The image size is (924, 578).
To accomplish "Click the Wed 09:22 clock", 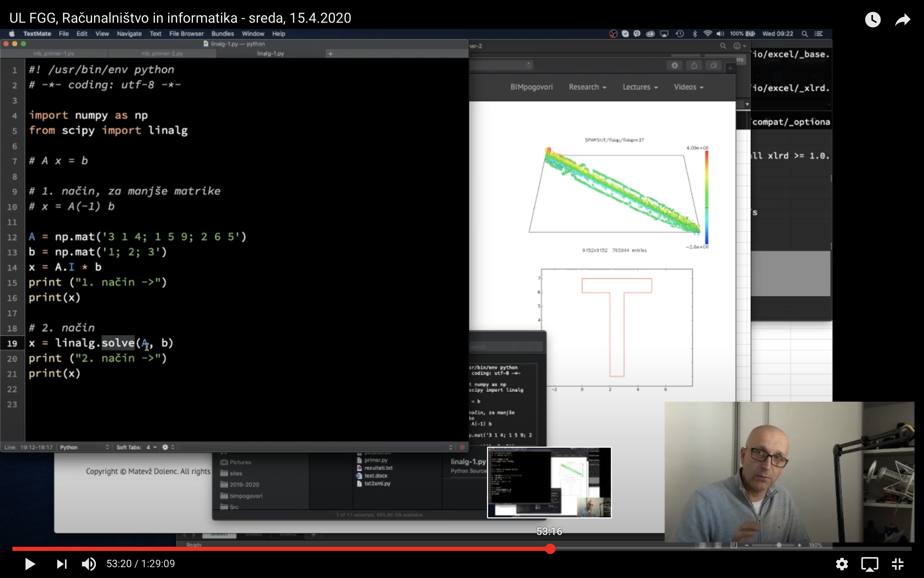I will [777, 34].
